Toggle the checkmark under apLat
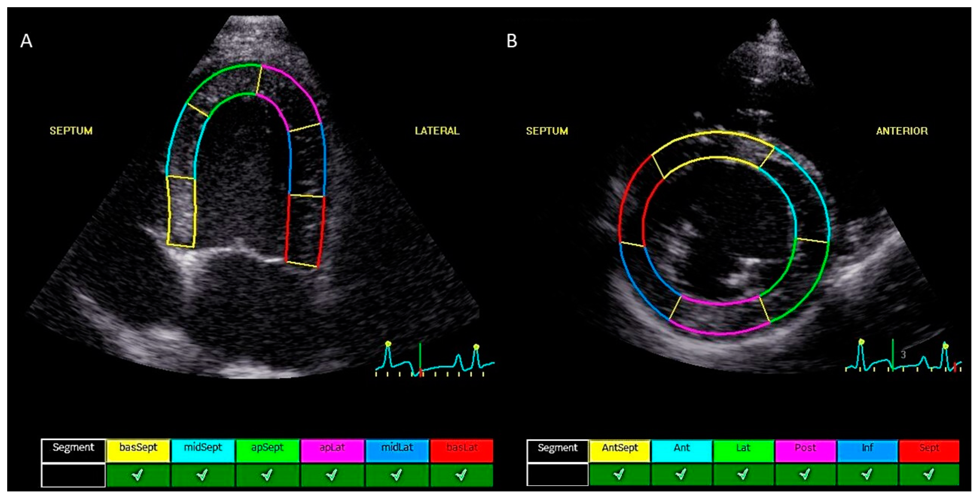Screen dimensions: 980x501 pyautogui.click(x=332, y=475)
